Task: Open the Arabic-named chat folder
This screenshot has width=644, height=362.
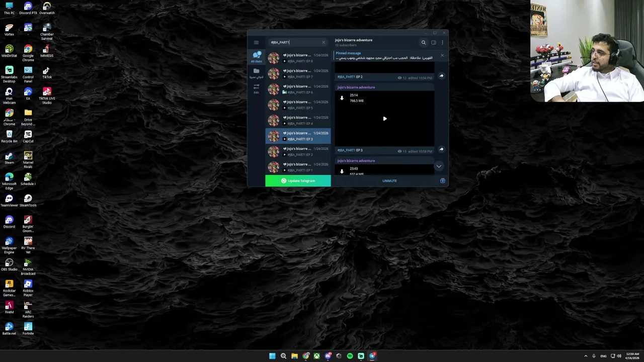Action: click(256, 73)
